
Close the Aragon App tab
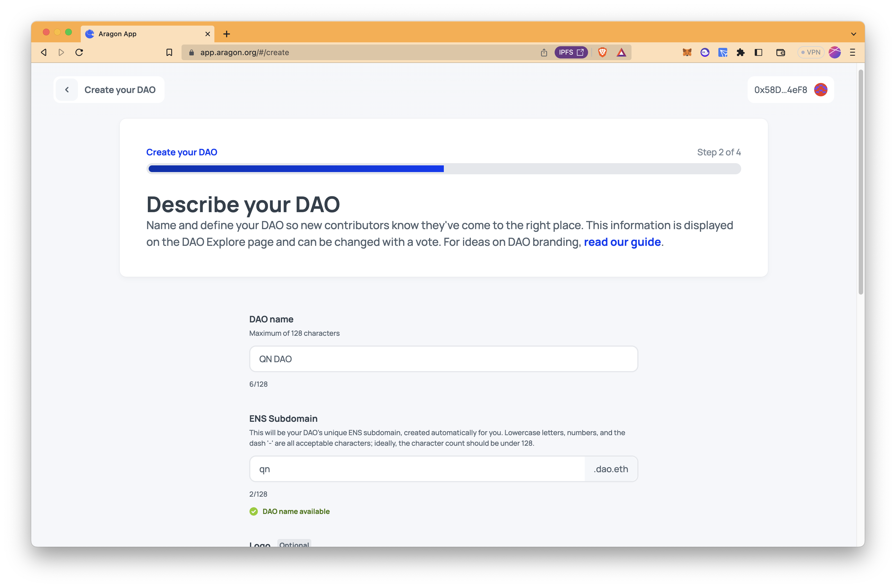pos(207,34)
